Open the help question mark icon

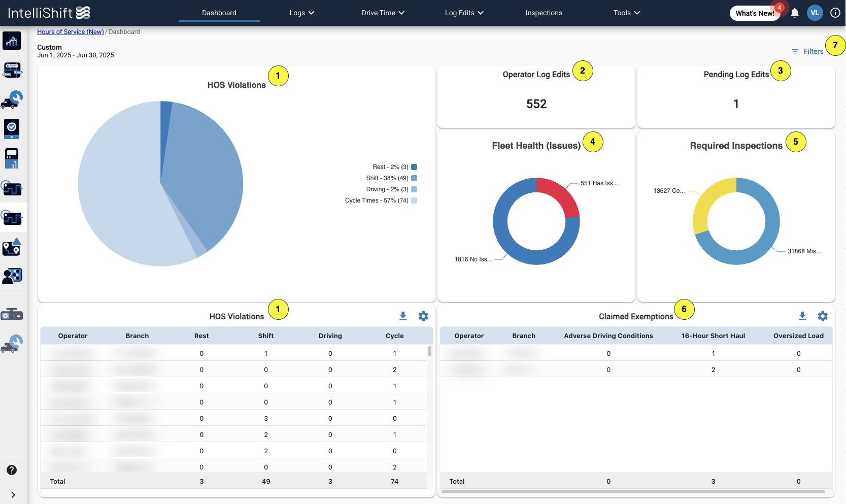[x=12, y=470]
